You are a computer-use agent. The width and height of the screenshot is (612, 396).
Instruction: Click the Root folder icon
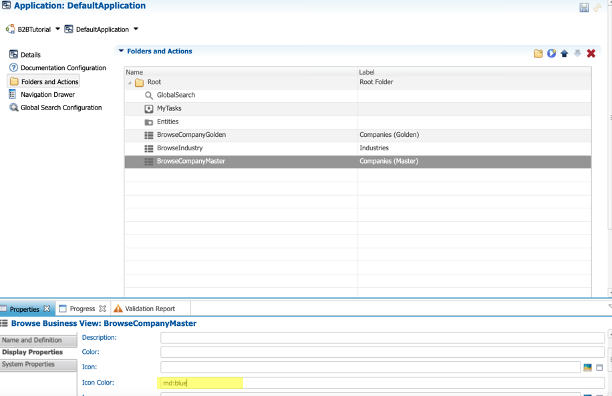pos(139,83)
